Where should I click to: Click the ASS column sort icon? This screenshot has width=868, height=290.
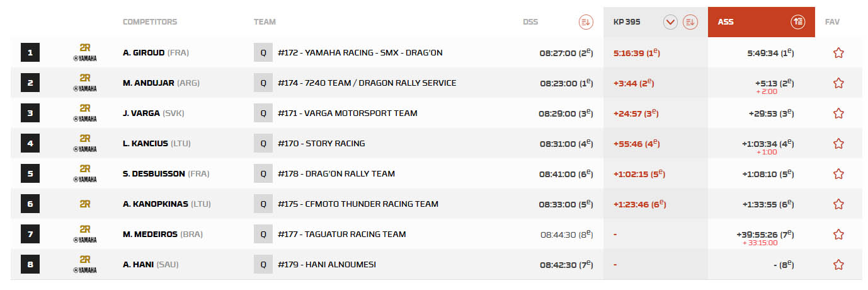click(798, 22)
